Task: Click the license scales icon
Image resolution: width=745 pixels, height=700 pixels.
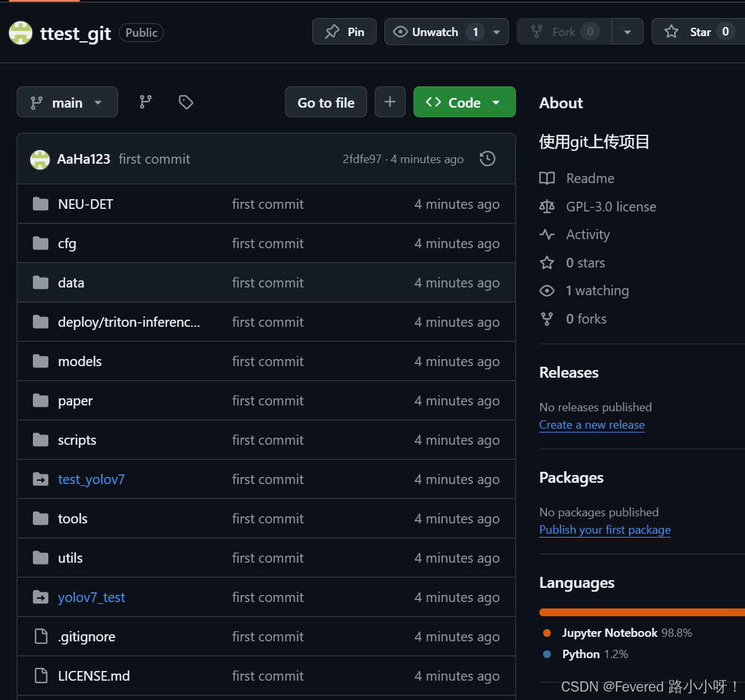Action: click(547, 206)
